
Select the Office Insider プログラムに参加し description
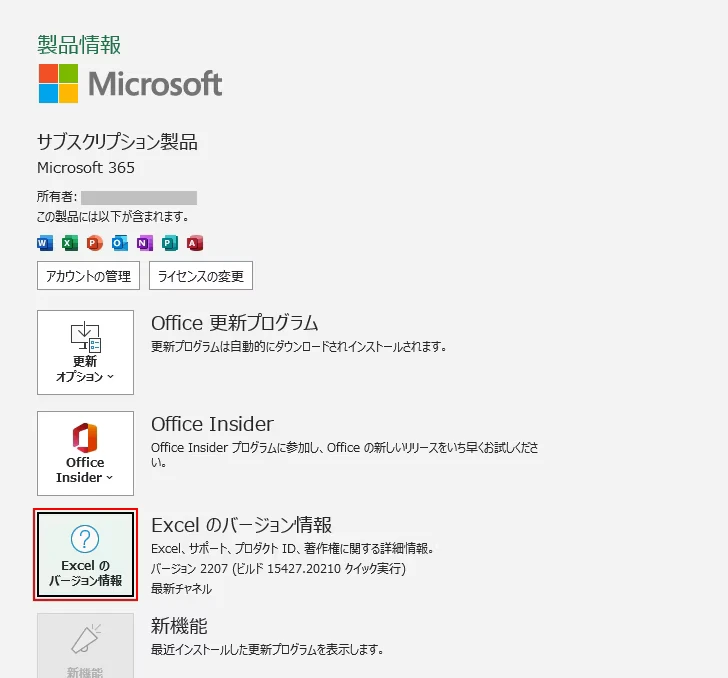345,455
